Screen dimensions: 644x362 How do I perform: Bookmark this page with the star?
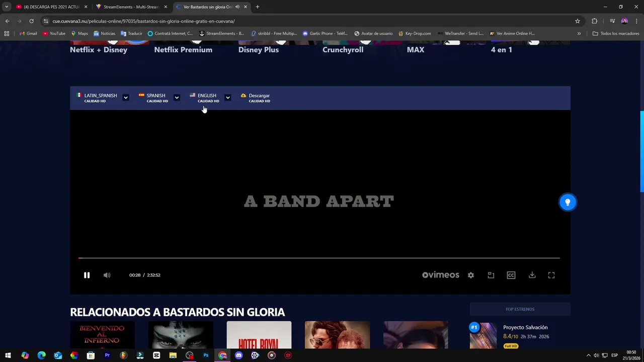coord(578,21)
